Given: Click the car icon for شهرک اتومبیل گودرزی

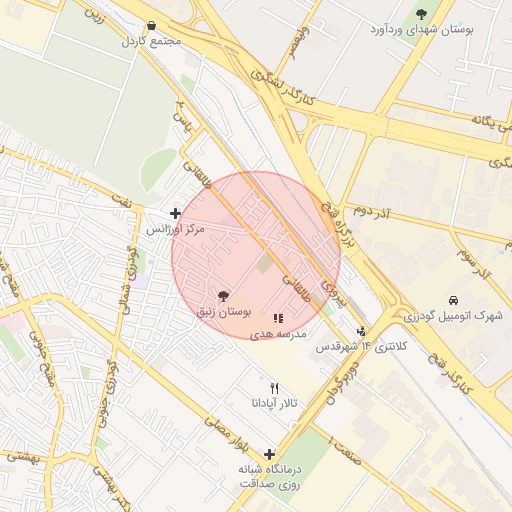Looking at the screenshot, I should tap(453, 300).
